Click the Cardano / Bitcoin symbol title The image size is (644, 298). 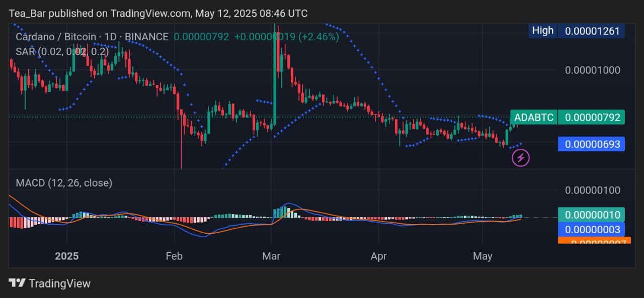tap(92, 37)
